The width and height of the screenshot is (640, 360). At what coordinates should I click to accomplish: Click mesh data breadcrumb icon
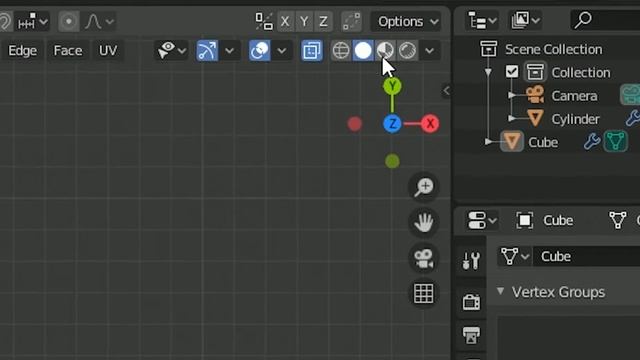618,220
